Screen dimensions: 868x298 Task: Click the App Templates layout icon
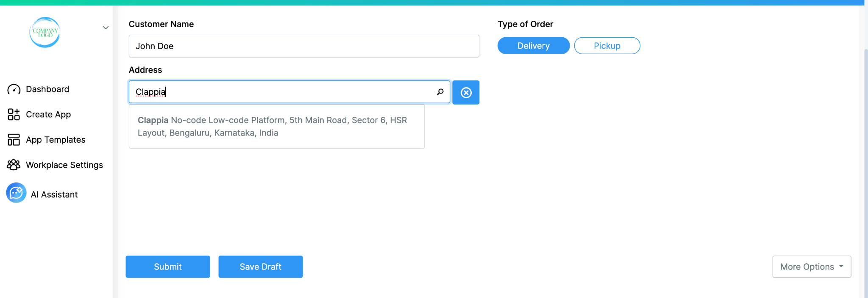coord(14,140)
